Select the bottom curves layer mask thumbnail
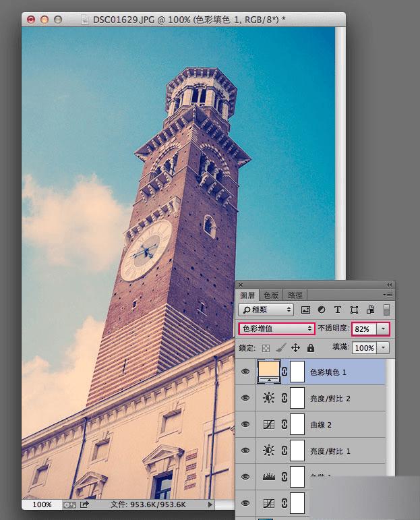 [x=297, y=503]
